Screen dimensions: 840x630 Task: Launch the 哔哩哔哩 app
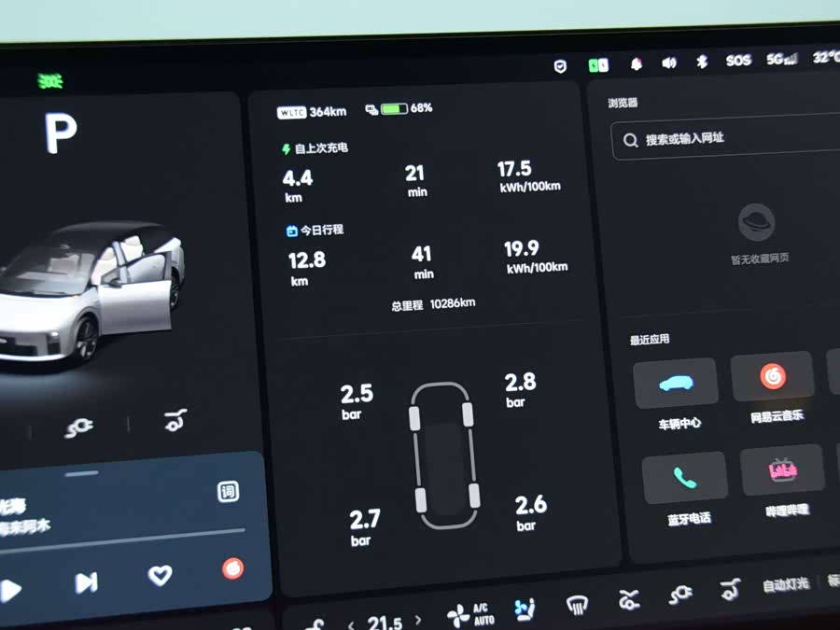pyautogui.click(x=782, y=469)
